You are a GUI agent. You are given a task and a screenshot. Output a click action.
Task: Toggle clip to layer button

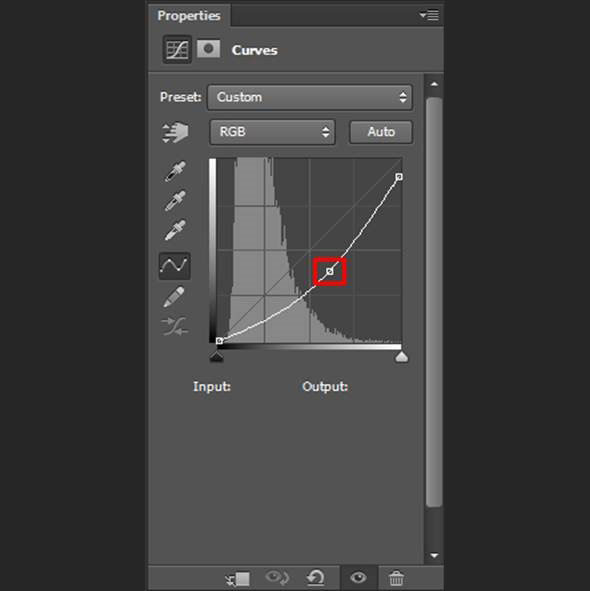[x=238, y=579]
